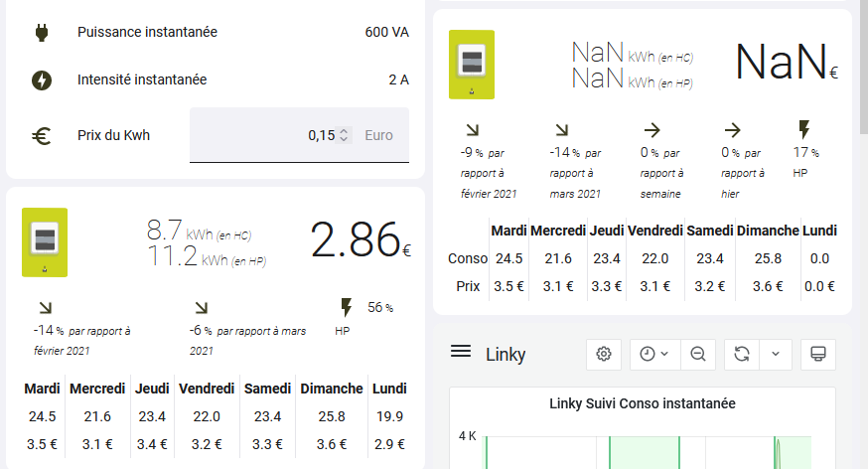Click the lightning circle icon for Intensité instantanée
This screenshot has height=469, width=868.
coord(42,80)
